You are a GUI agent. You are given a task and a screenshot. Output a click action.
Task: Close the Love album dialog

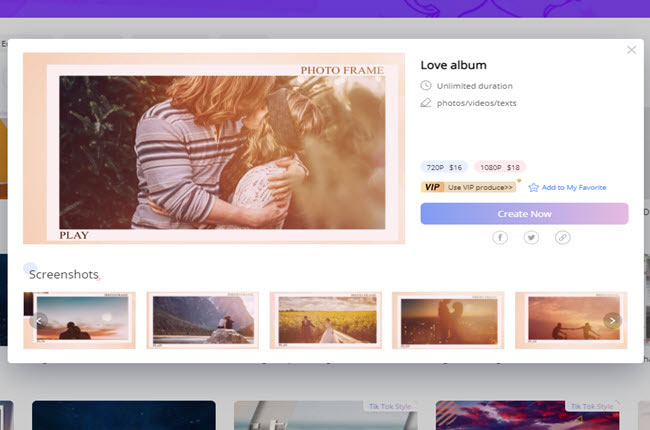pyautogui.click(x=631, y=50)
